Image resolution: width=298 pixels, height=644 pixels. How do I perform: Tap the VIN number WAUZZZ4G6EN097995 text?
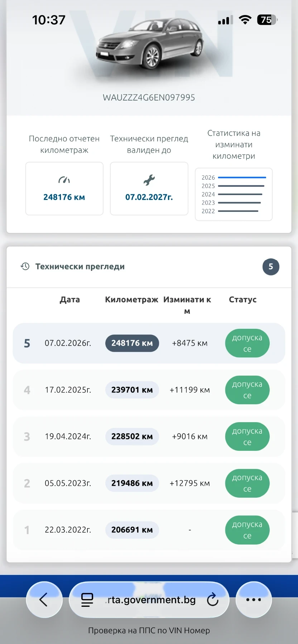[149, 98]
